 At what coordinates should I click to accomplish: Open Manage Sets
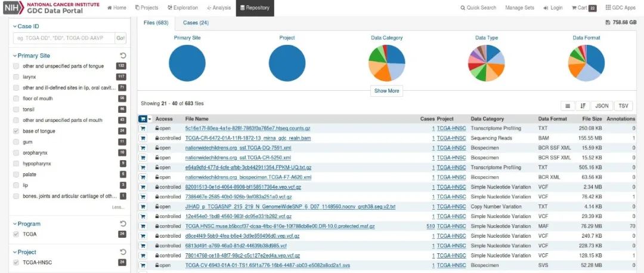[519, 8]
